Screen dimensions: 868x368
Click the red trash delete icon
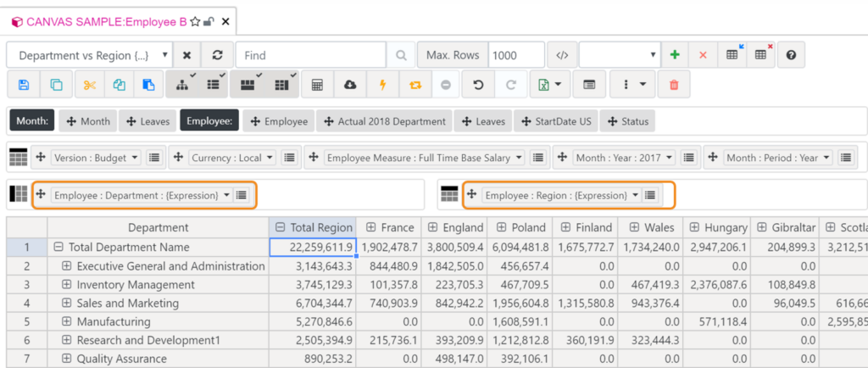coord(674,85)
